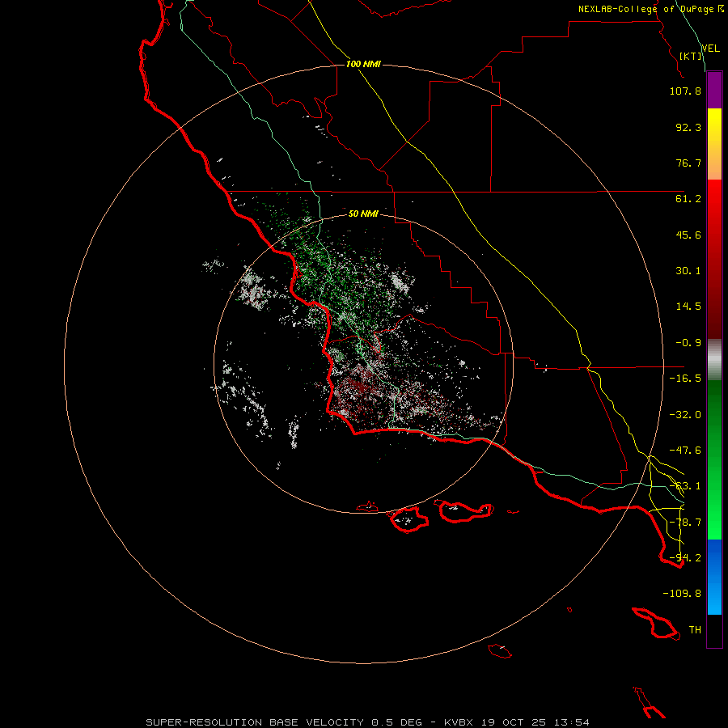Click the -0.9 velocity scale value
The height and width of the screenshot is (728, 728).
pos(688,343)
